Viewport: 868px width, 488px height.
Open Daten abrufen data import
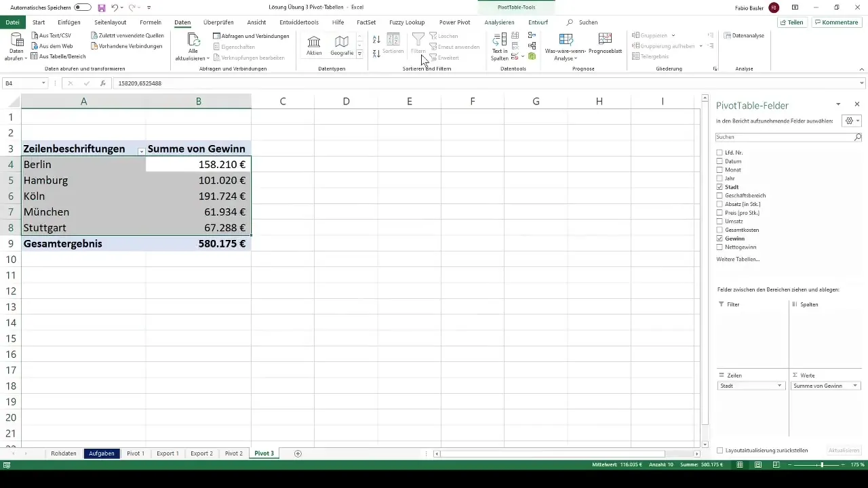16,47
